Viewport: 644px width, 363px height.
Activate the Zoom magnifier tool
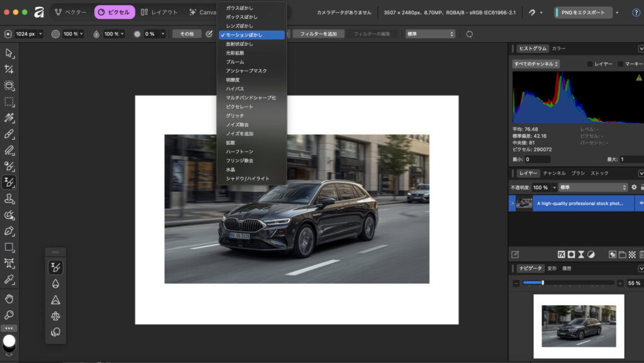(x=9, y=315)
